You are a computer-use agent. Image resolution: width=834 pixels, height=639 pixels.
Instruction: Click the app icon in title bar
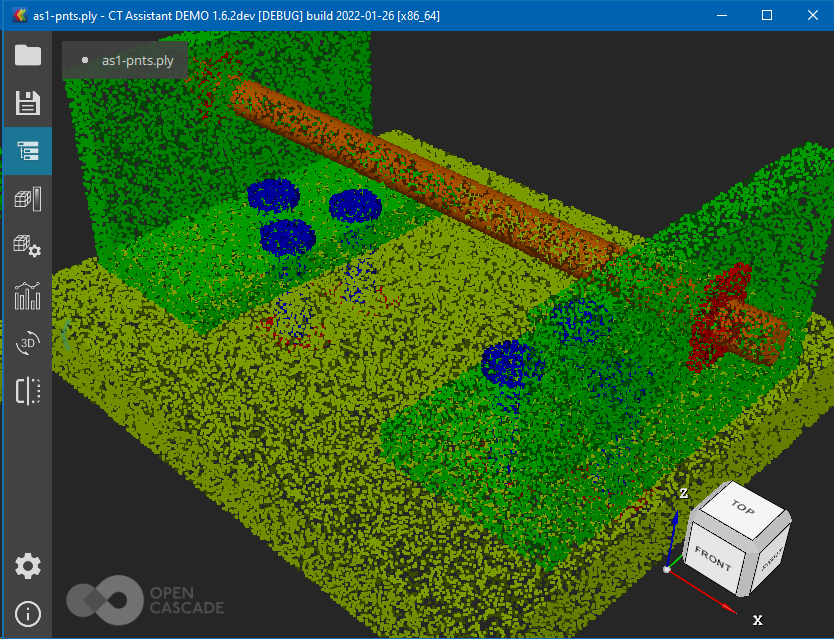15,16
